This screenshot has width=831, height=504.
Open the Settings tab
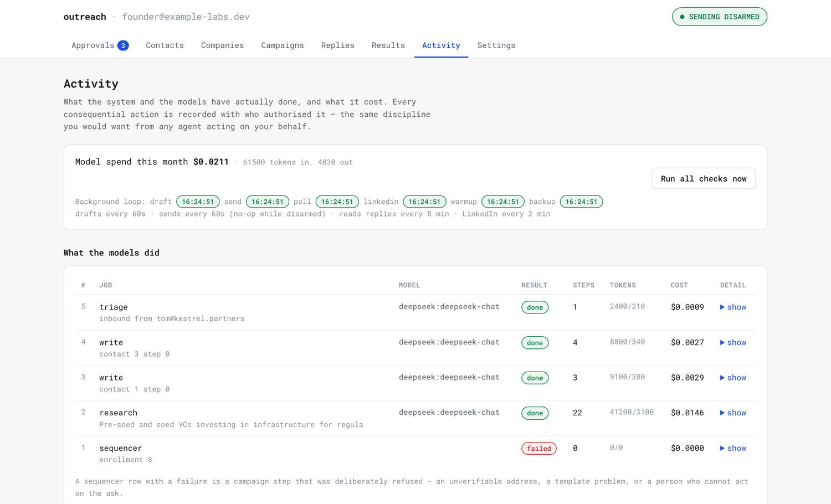point(496,45)
